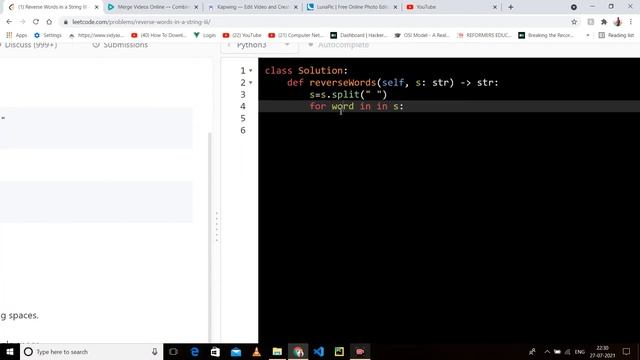Bookmark this page with the star icon
Image resolution: width=640 pixels, height=360 pixels.
(574, 22)
